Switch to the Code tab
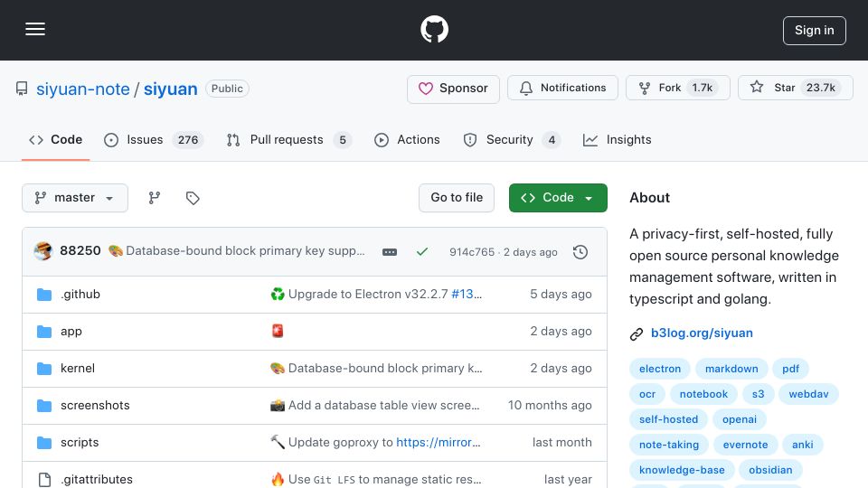 (x=55, y=140)
